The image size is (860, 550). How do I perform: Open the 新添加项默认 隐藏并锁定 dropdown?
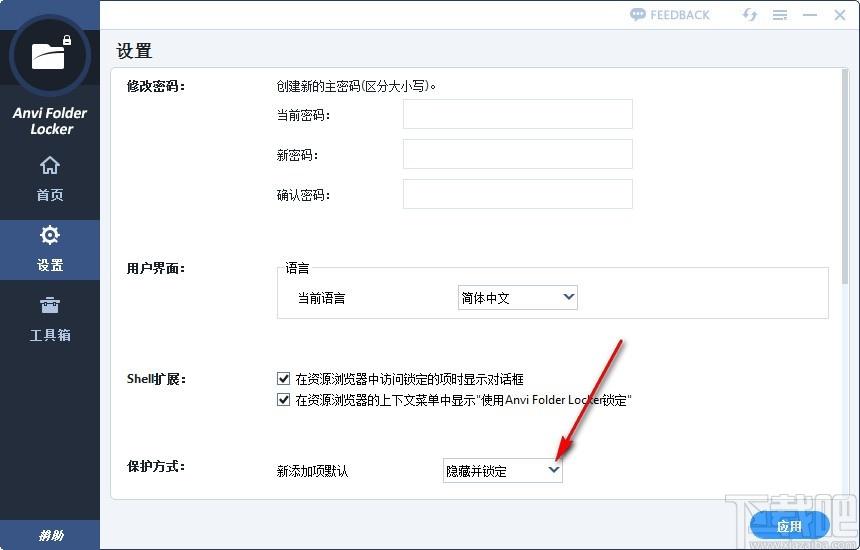tap(502, 470)
